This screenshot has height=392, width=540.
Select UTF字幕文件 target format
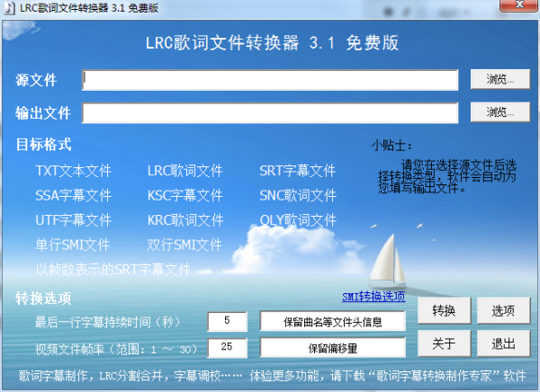[73, 220]
